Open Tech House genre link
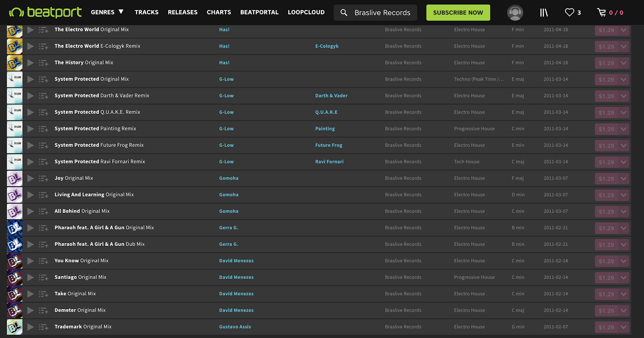 (x=467, y=162)
